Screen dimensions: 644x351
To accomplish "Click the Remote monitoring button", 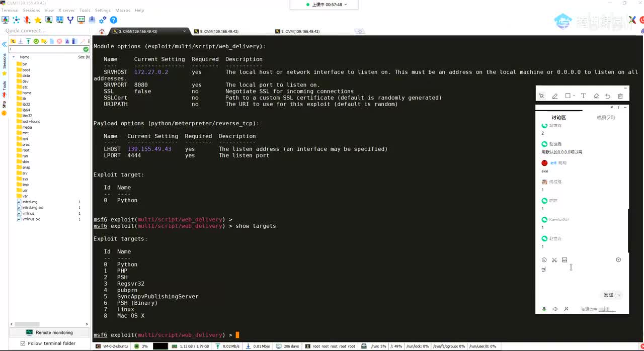I will [49, 332].
